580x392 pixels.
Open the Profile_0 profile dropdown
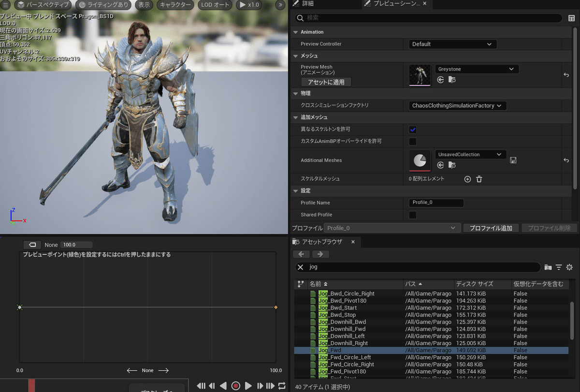click(392, 228)
